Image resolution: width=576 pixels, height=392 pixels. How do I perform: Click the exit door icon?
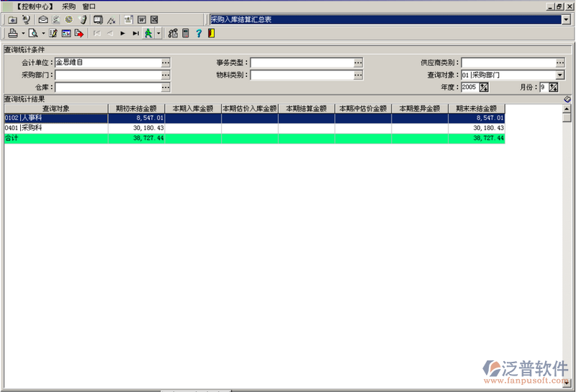[x=210, y=33]
